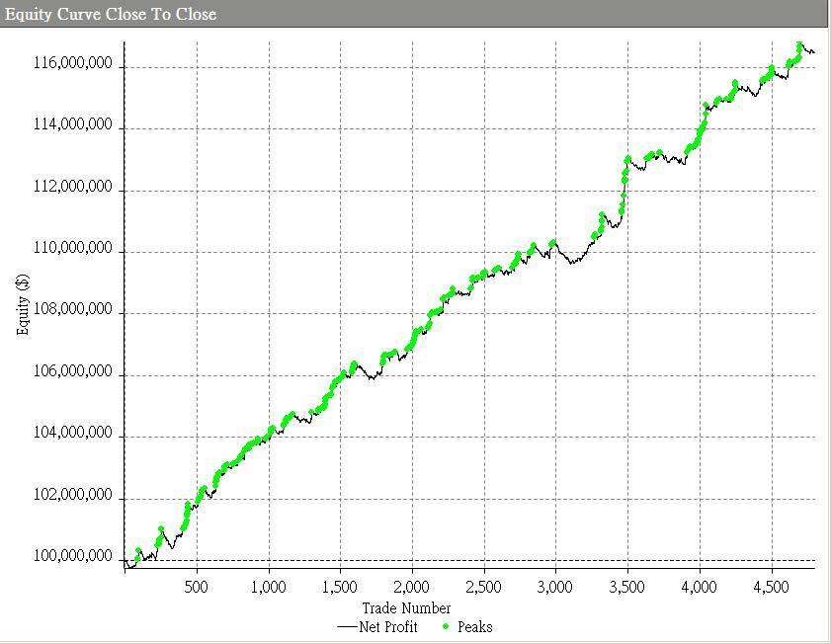Click the 1,500 x-axis tick label
Screen dimensions: 832x644
pos(340,587)
